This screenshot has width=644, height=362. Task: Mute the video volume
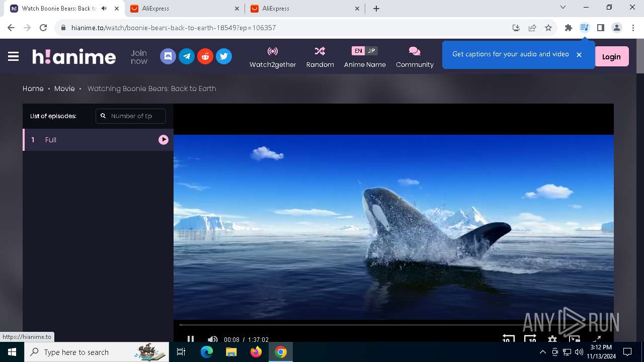pos(213,339)
